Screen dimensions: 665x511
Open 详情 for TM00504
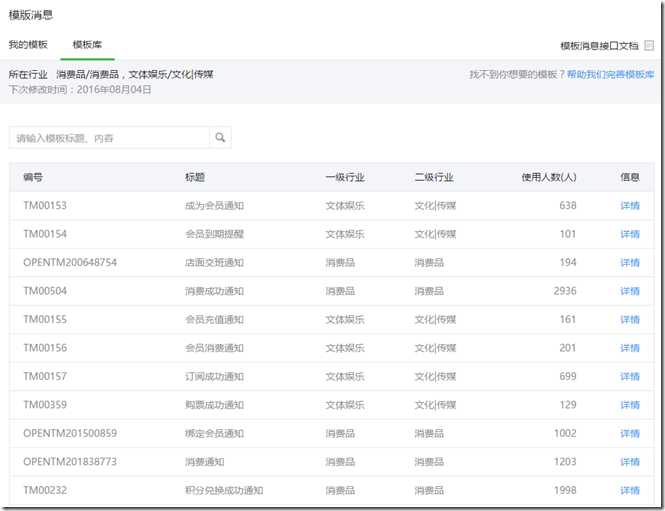coord(630,291)
